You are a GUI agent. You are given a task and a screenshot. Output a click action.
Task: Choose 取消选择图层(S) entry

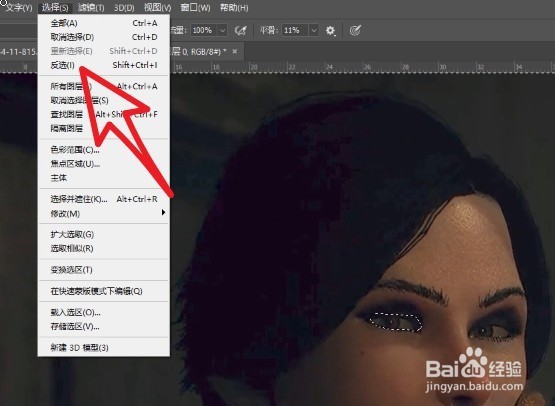coord(104,101)
